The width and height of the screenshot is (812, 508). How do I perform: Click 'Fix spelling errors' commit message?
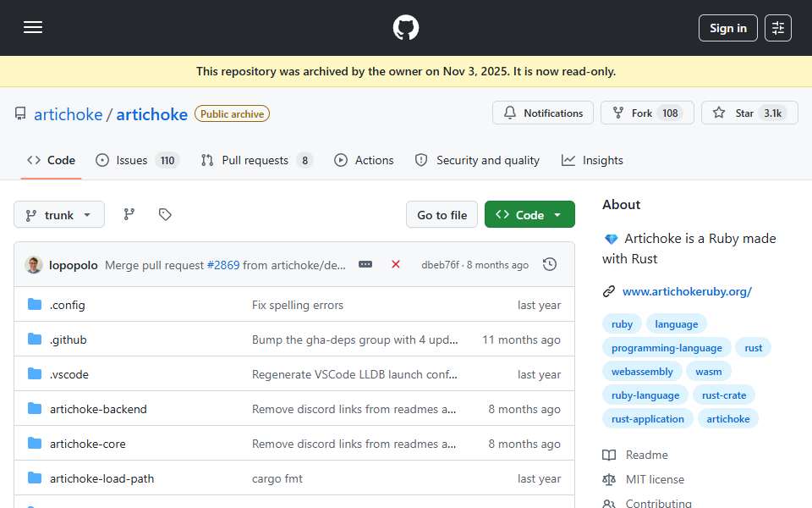click(x=297, y=305)
